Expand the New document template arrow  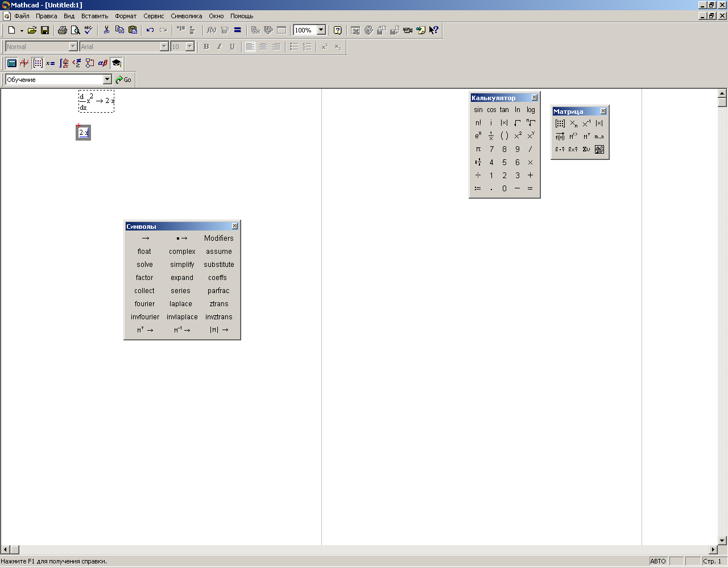click(22, 30)
